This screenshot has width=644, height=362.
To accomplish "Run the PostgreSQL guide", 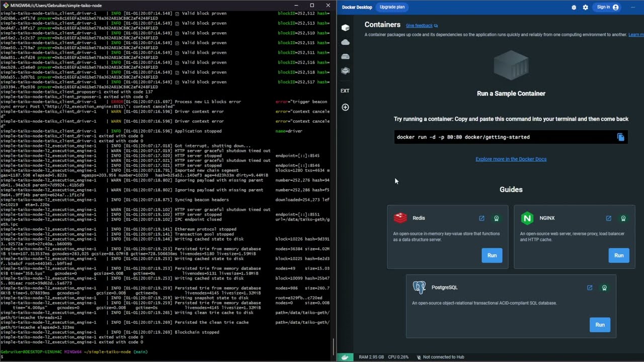I will [x=600, y=325].
